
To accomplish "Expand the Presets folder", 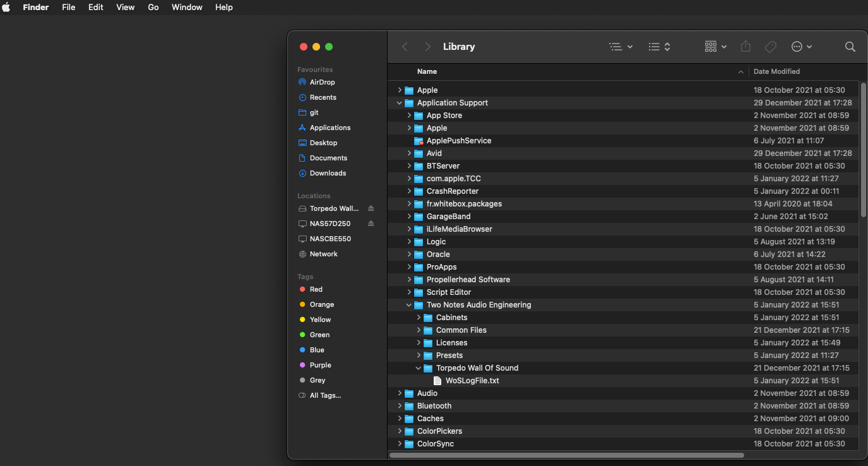I will [x=419, y=355].
